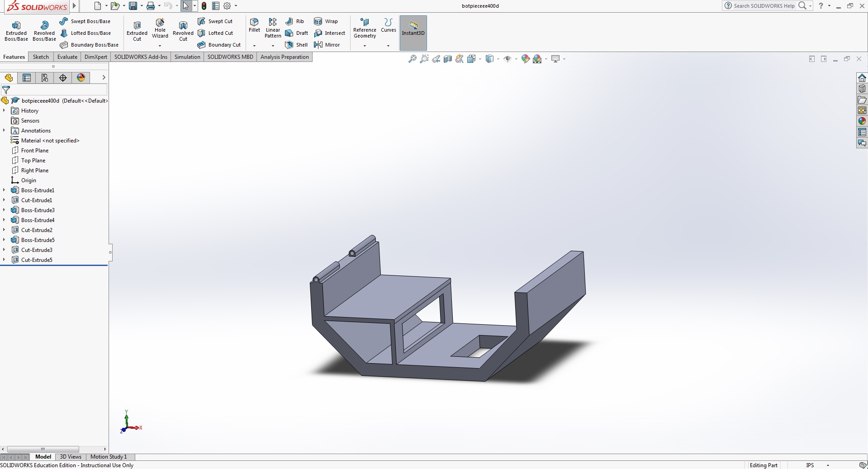Apply the Fillet tool

254,25
